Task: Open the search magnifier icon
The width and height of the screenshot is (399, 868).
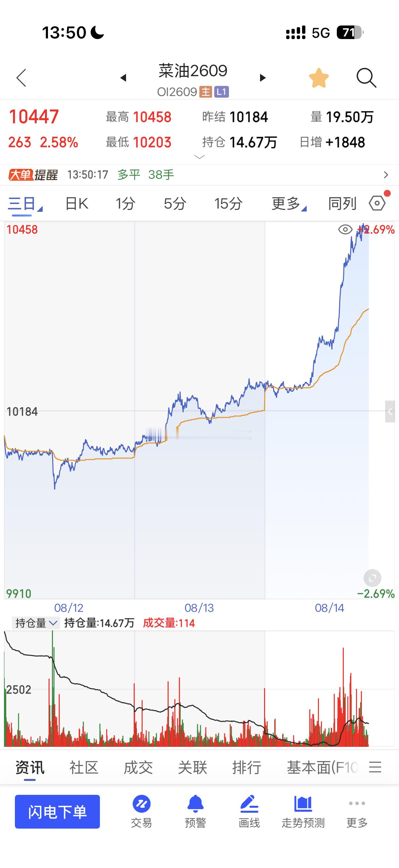Action: [x=366, y=78]
